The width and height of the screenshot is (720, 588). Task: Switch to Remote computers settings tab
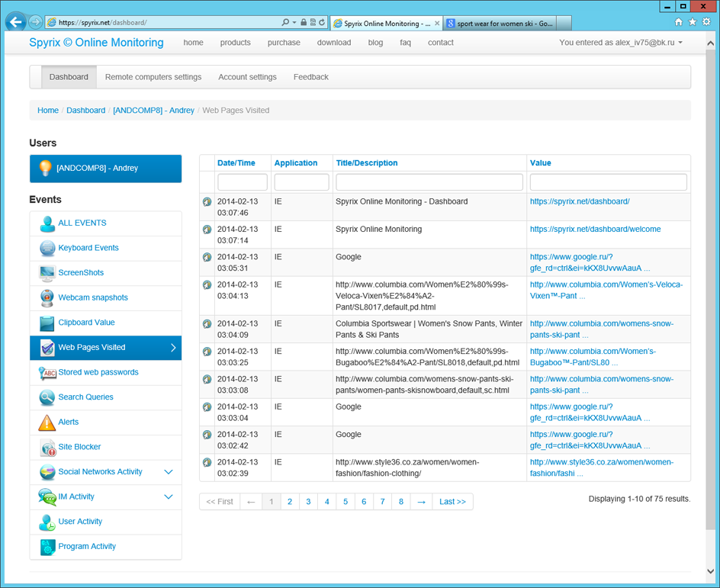tap(153, 77)
